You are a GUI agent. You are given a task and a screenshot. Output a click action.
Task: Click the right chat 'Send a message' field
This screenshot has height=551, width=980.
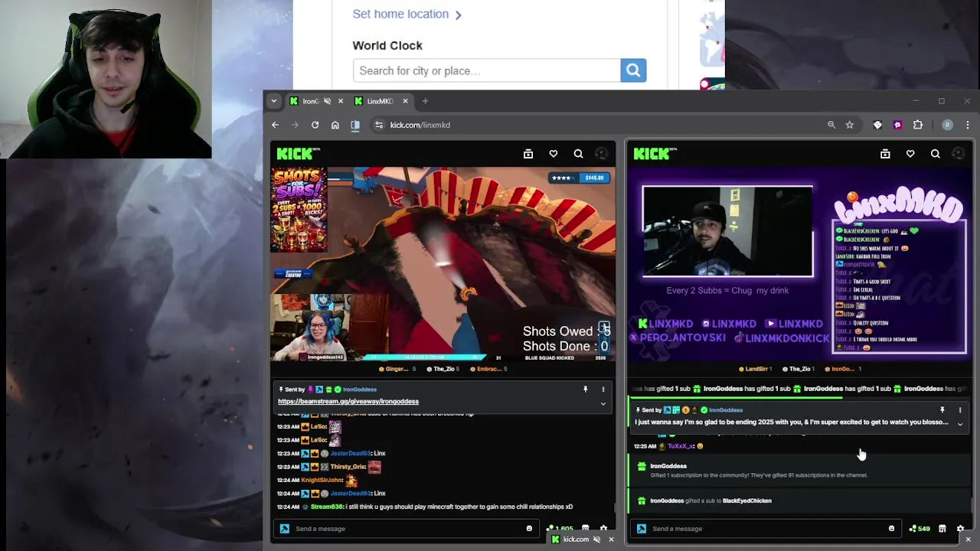766,529
